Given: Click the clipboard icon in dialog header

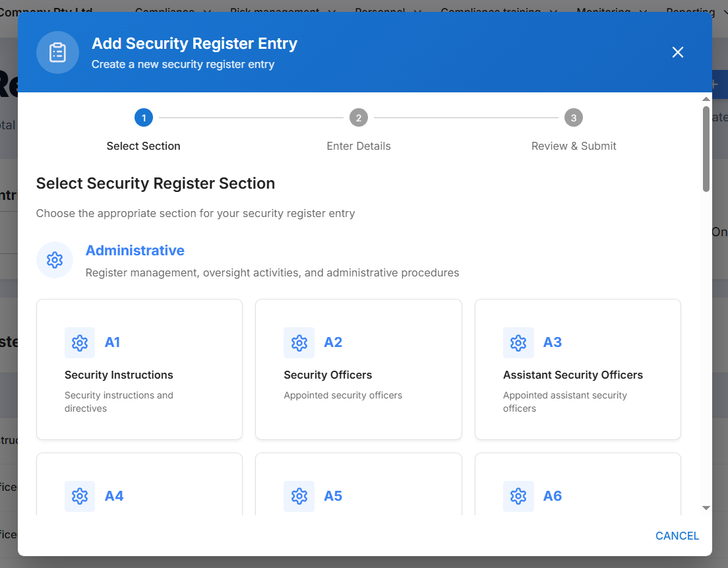Looking at the screenshot, I should point(57,53).
